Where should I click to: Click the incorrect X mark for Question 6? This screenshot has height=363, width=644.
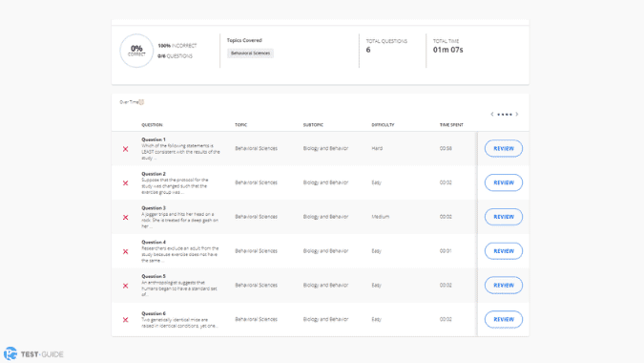coord(126,319)
